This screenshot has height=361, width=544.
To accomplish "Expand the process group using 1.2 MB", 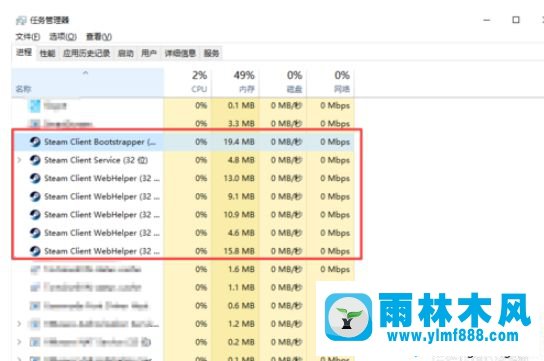I will point(19,324).
